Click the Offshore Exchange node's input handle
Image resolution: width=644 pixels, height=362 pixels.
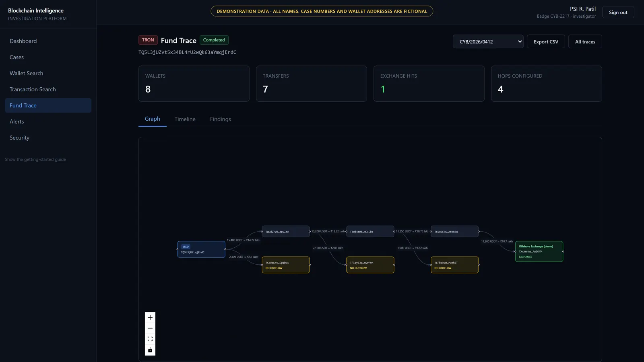point(515,251)
